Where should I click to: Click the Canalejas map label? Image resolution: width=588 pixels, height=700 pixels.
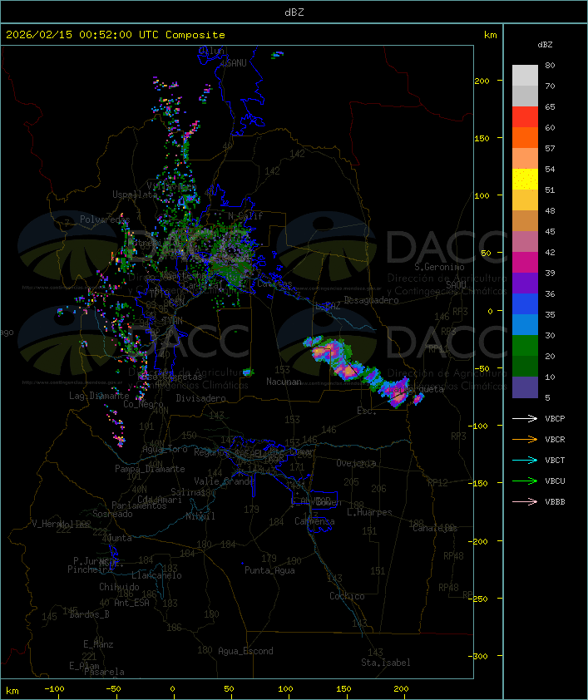point(435,528)
